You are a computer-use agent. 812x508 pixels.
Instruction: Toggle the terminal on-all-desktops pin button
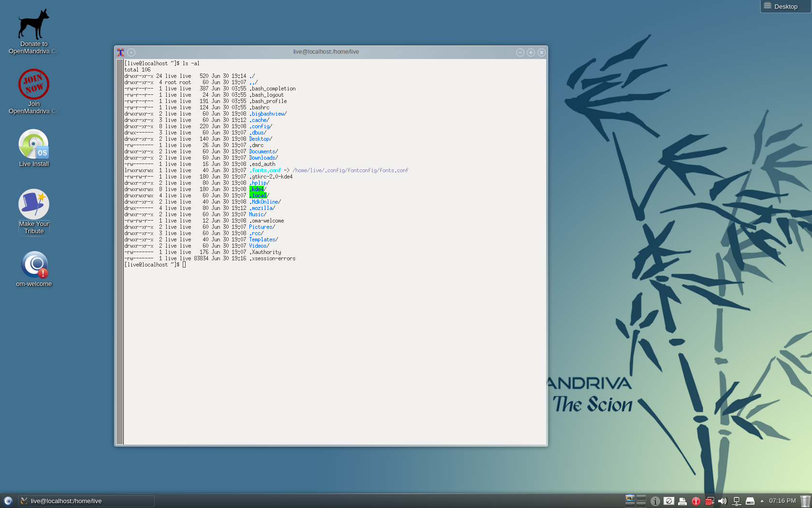tap(131, 52)
